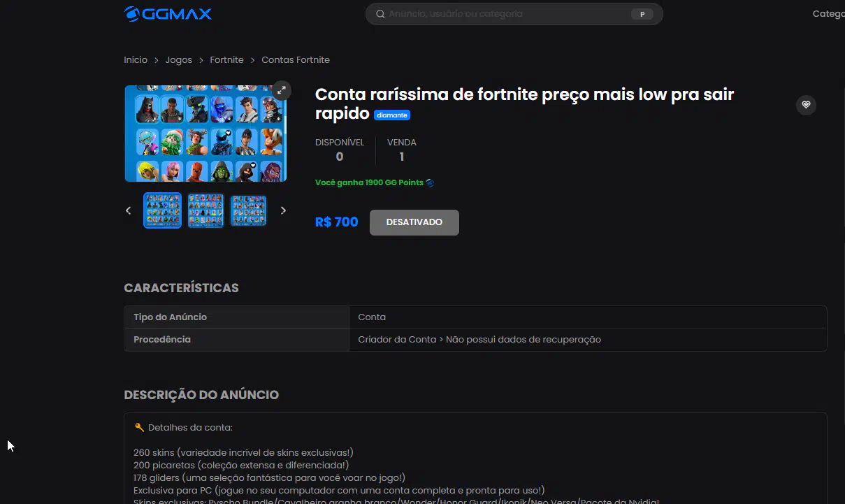Click the VENDA count label
The height and width of the screenshot is (504, 845).
point(402,143)
